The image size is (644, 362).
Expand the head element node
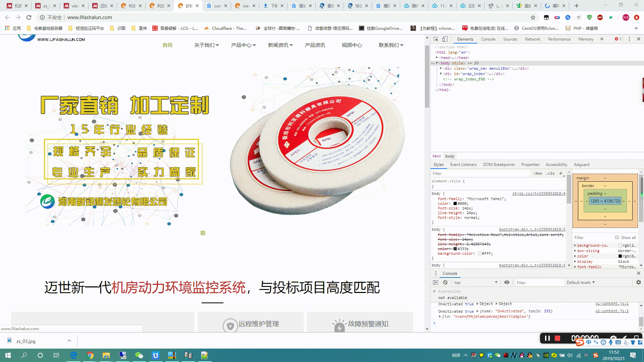(437, 58)
